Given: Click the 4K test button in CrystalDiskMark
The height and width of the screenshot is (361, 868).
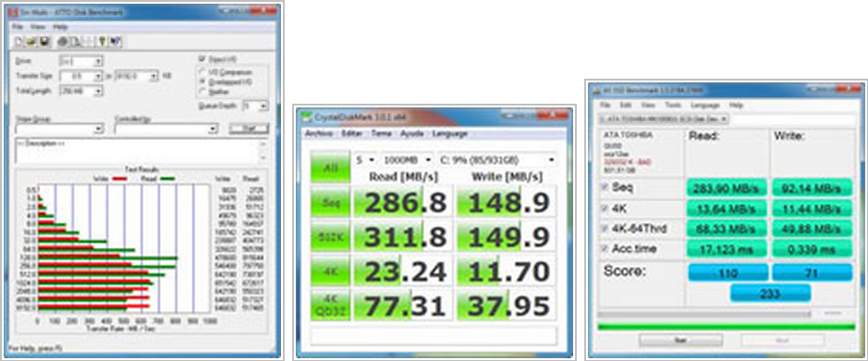Looking at the screenshot, I should 330,271.
